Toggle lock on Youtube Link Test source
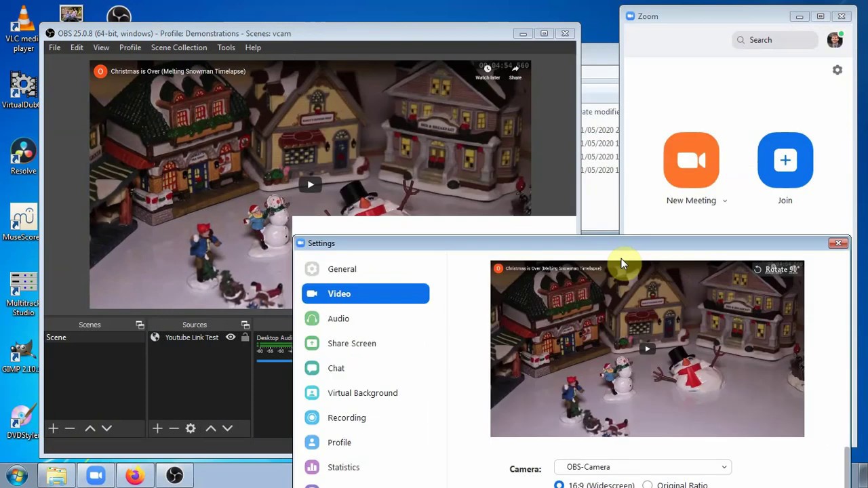This screenshot has width=868, height=488. pyautogui.click(x=245, y=338)
